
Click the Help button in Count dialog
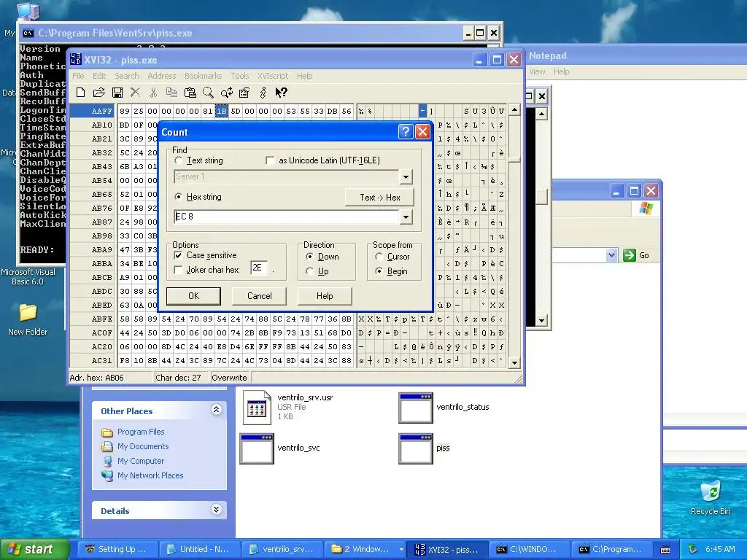pyautogui.click(x=325, y=296)
